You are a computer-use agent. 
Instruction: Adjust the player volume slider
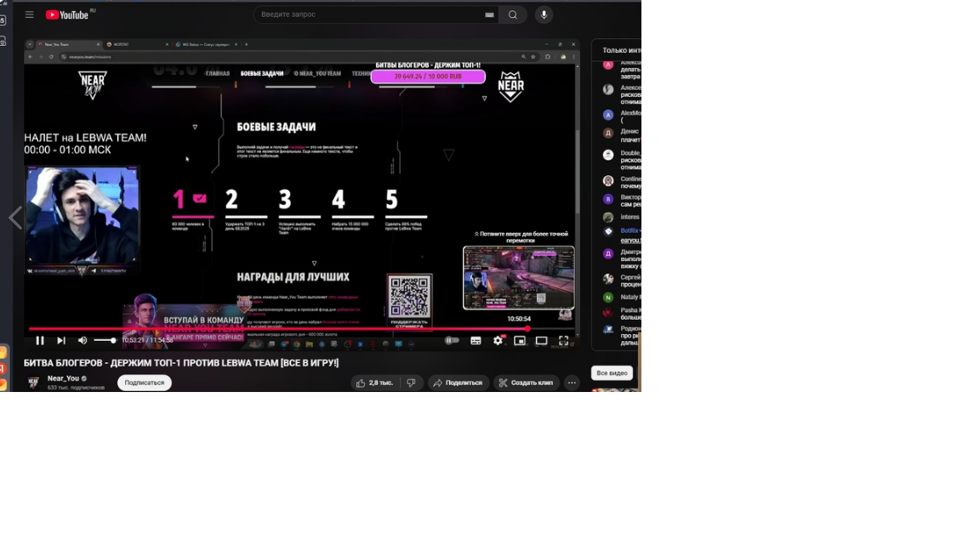pyautogui.click(x=105, y=340)
